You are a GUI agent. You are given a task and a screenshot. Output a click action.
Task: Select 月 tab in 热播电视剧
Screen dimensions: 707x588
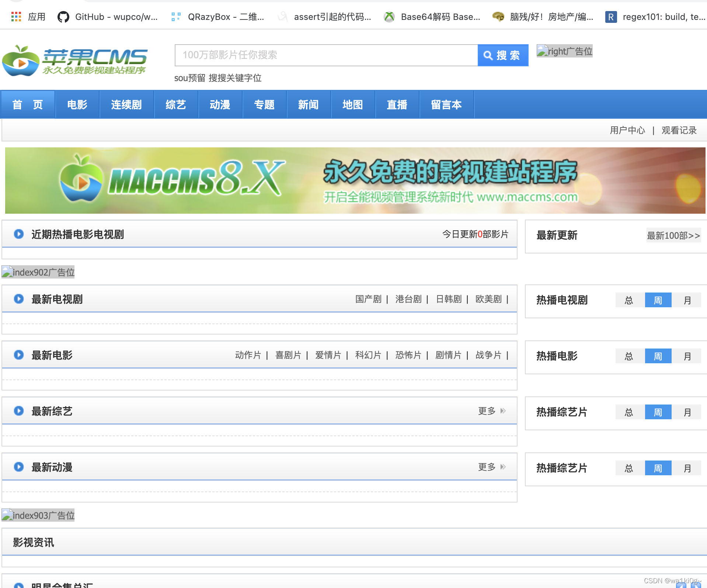pyautogui.click(x=687, y=300)
